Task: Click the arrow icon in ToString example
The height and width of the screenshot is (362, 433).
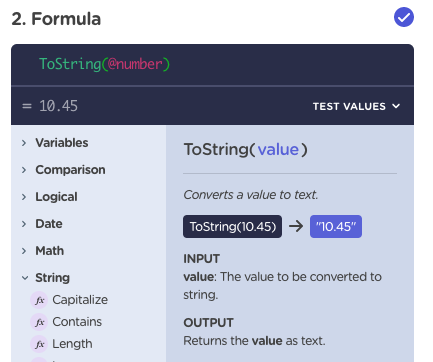Action: (x=296, y=226)
